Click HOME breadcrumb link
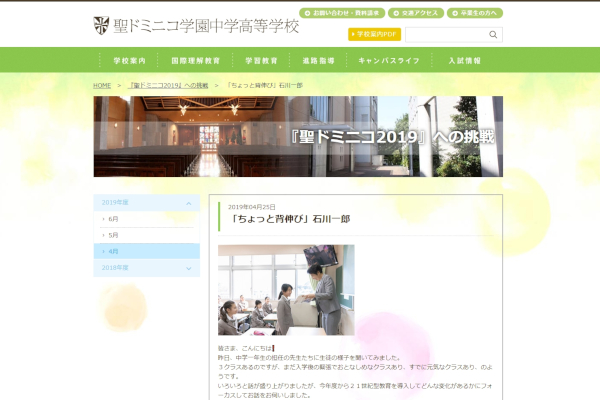This screenshot has width=600, height=400. tap(102, 85)
